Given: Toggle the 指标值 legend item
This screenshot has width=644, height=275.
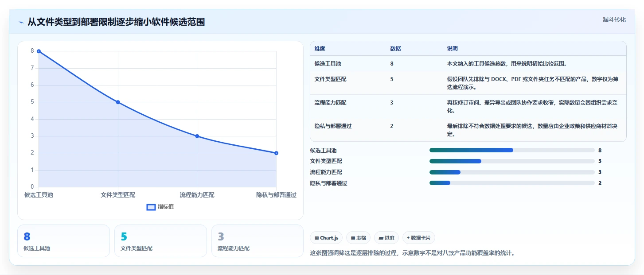Looking at the screenshot, I should tap(160, 207).
